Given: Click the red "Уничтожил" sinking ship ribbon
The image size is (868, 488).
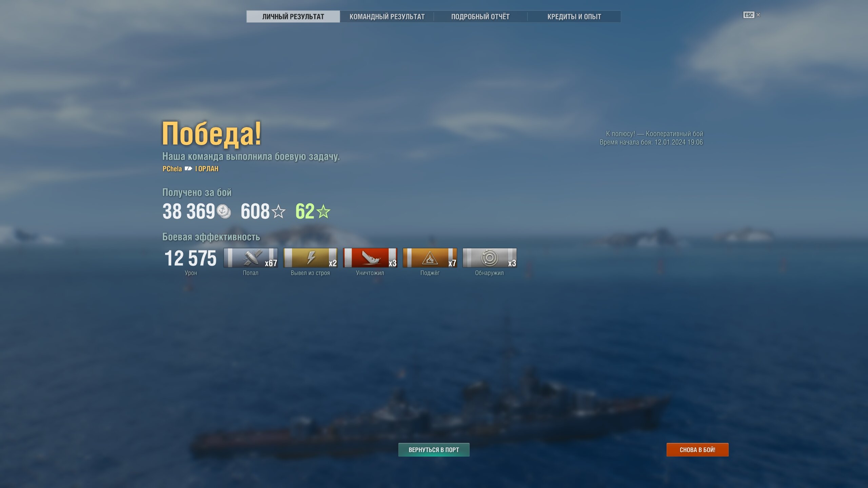Looking at the screenshot, I should pyautogui.click(x=370, y=258).
